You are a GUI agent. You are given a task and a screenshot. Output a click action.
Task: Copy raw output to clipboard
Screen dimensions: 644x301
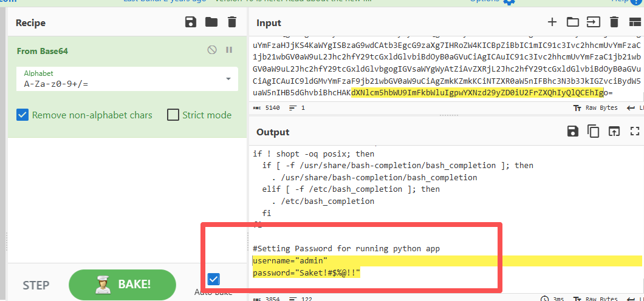(593, 131)
